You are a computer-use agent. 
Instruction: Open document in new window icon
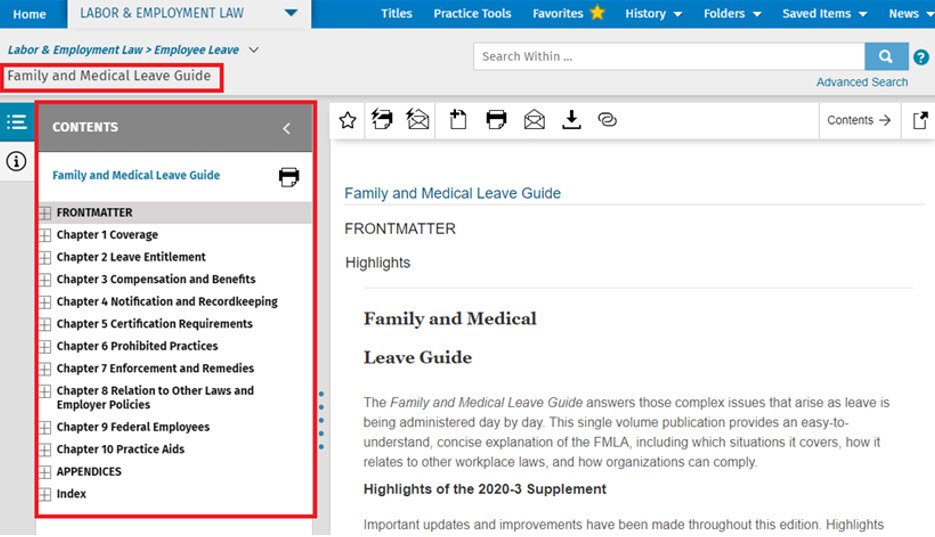tap(920, 120)
